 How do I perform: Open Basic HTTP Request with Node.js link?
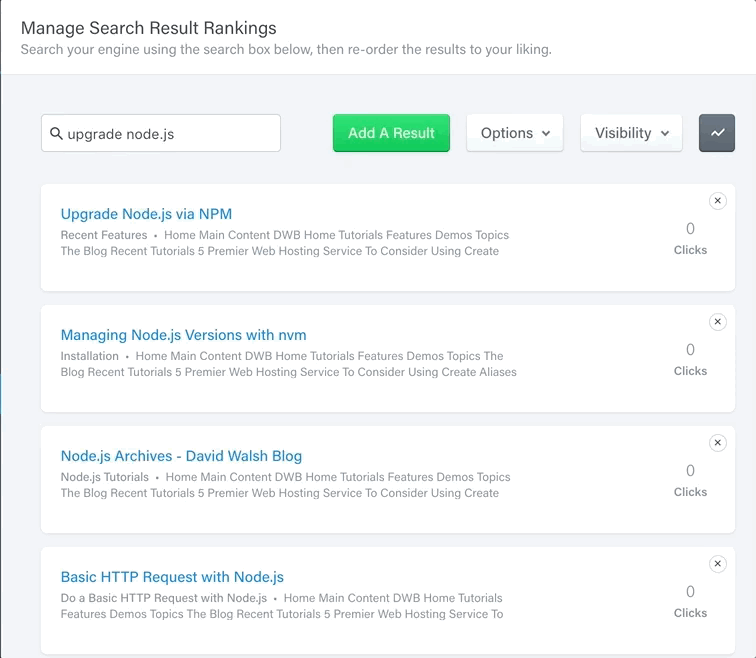coord(172,577)
